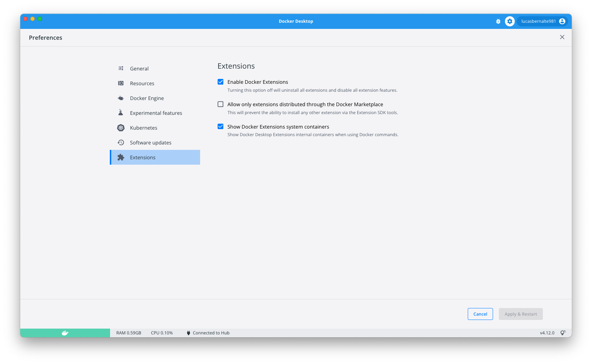Click the user avatar icon

click(x=562, y=21)
